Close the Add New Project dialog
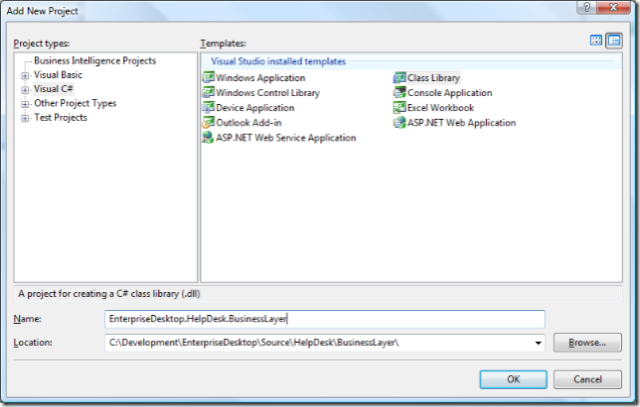Screen dimensions: 640x407 [613, 7]
